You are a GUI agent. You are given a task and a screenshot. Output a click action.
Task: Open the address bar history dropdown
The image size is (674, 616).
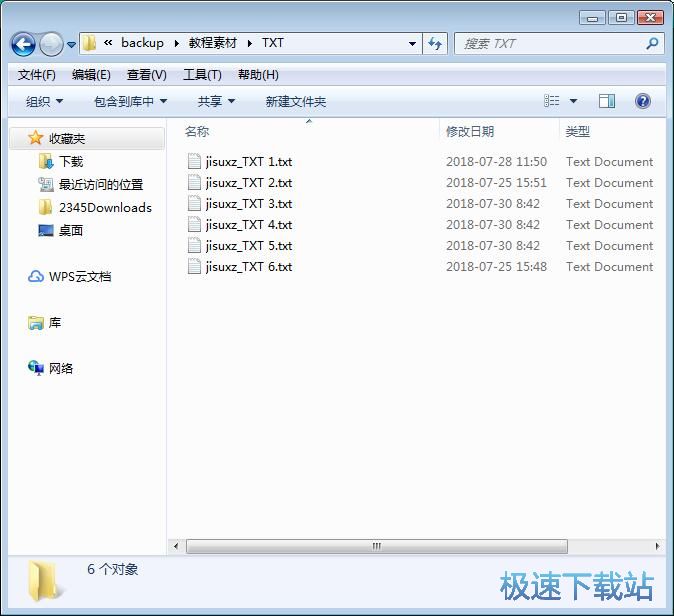(x=412, y=44)
